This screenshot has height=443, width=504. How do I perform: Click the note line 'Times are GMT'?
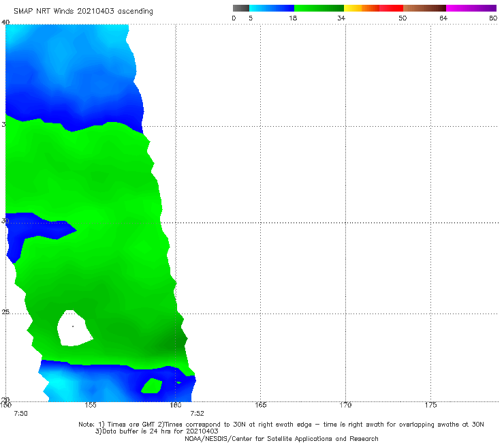click(133, 425)
